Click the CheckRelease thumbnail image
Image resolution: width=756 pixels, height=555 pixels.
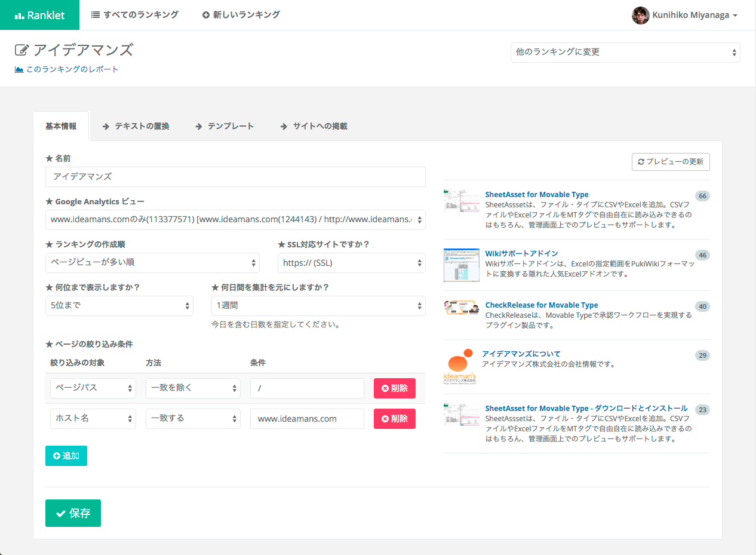pos(462,308)
